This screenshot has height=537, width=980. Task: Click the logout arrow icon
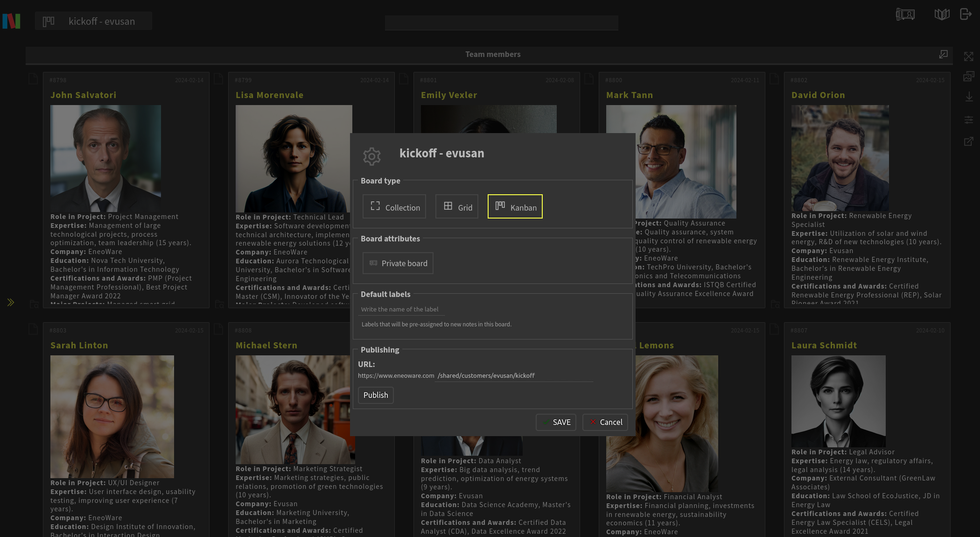tap(966, 14)
